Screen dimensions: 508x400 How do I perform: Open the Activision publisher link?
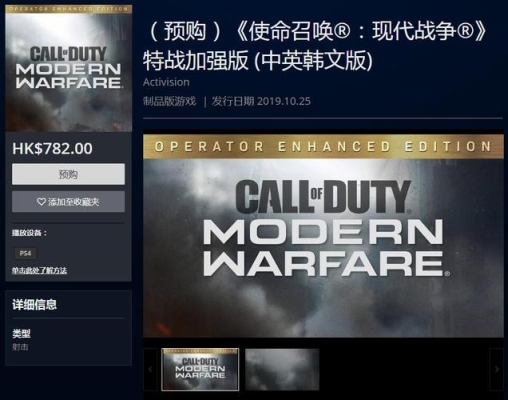point(166,82)
